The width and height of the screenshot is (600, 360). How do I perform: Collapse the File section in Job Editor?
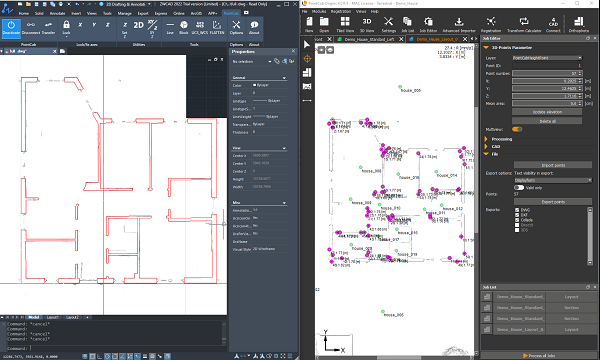[x=486, y=154]
